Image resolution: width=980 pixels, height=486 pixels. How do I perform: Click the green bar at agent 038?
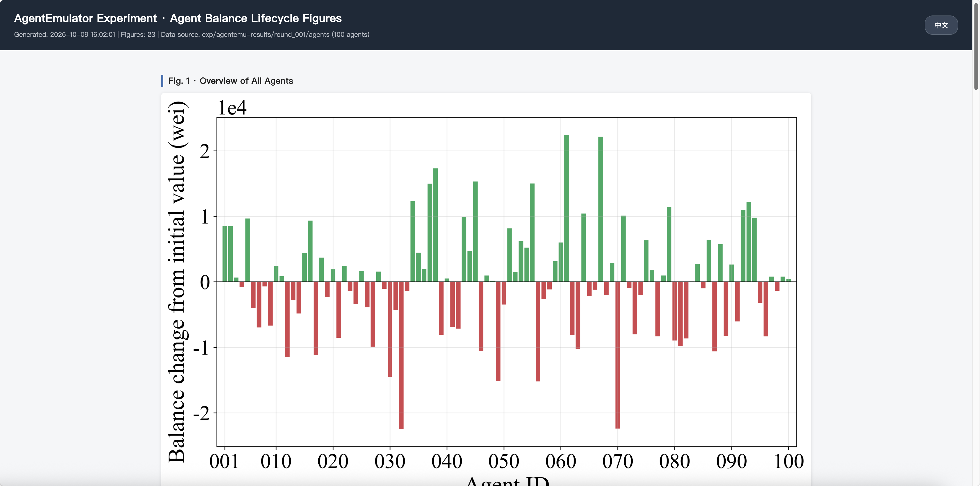435,225
